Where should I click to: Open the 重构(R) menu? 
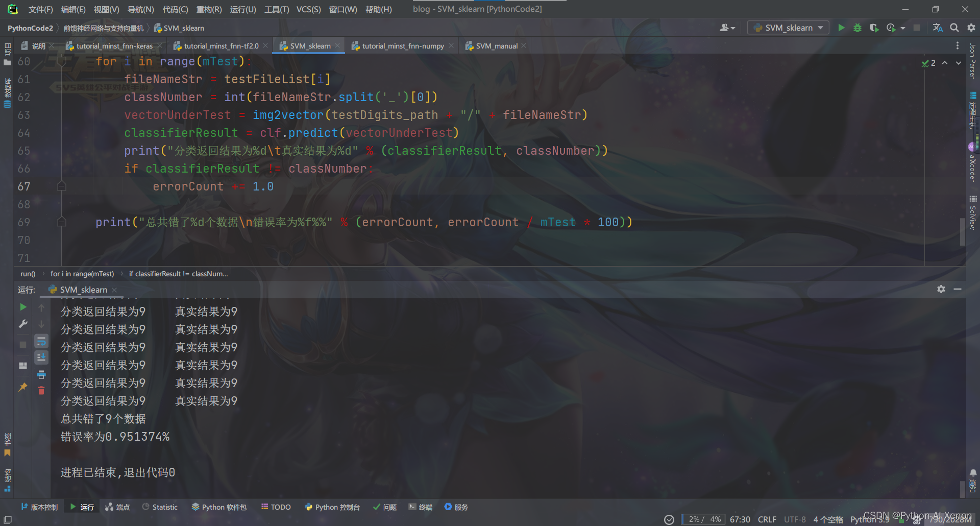209,9
